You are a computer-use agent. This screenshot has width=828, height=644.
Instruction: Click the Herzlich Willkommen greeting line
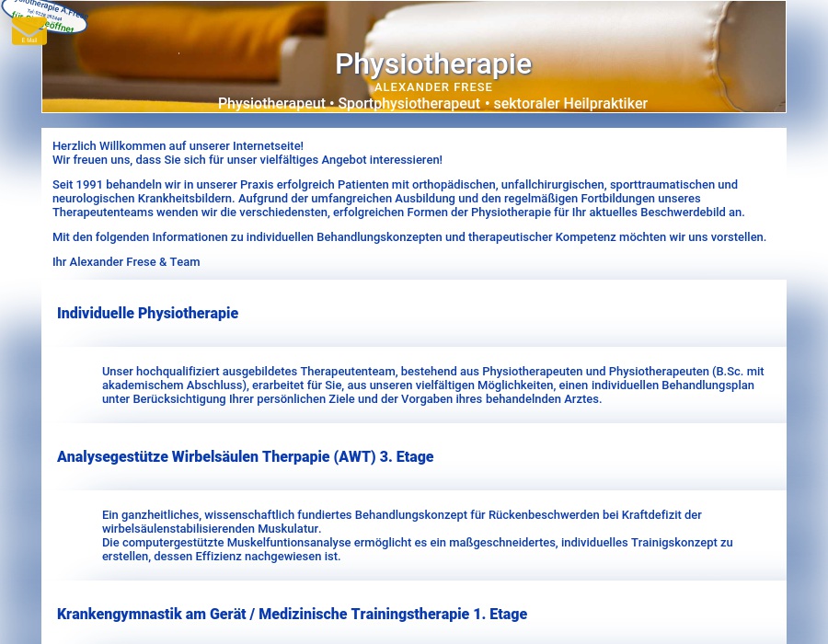[178, 146]
